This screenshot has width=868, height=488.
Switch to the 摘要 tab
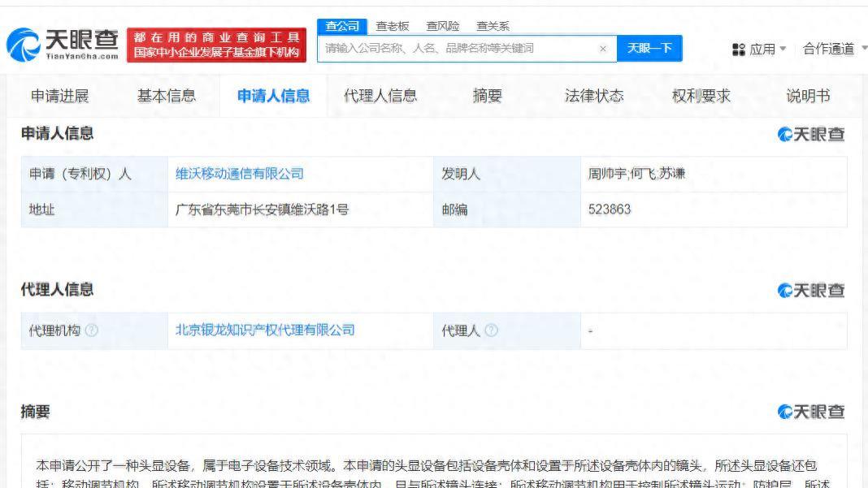(x=487, y=96)
